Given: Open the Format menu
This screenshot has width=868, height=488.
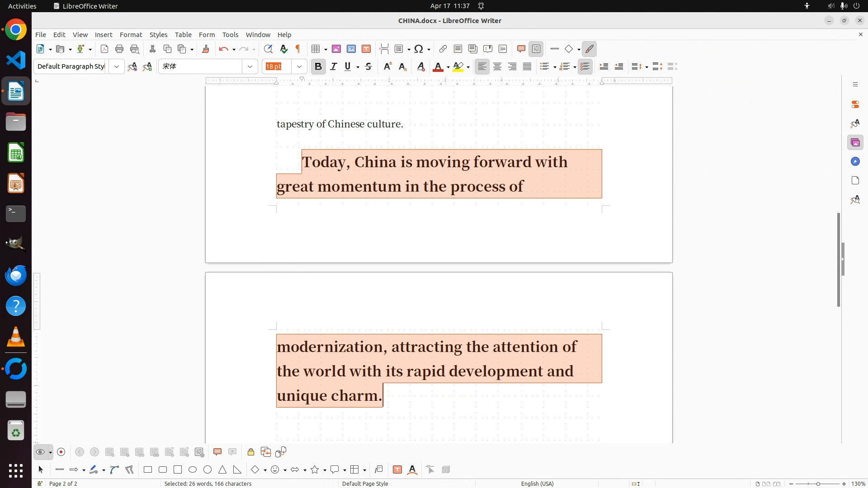Looking at the screenshot, I should tap(131, 35).
